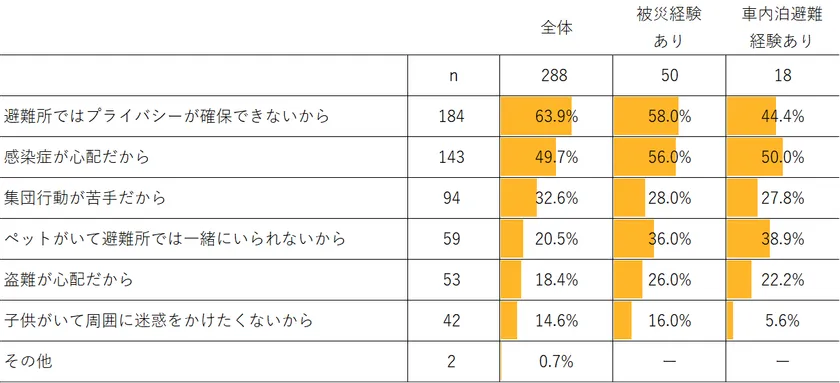Select the row label 盗難が心配だから
Viewport: 840px width, 383px height.
pyautogui.click(x=68, y=279)
